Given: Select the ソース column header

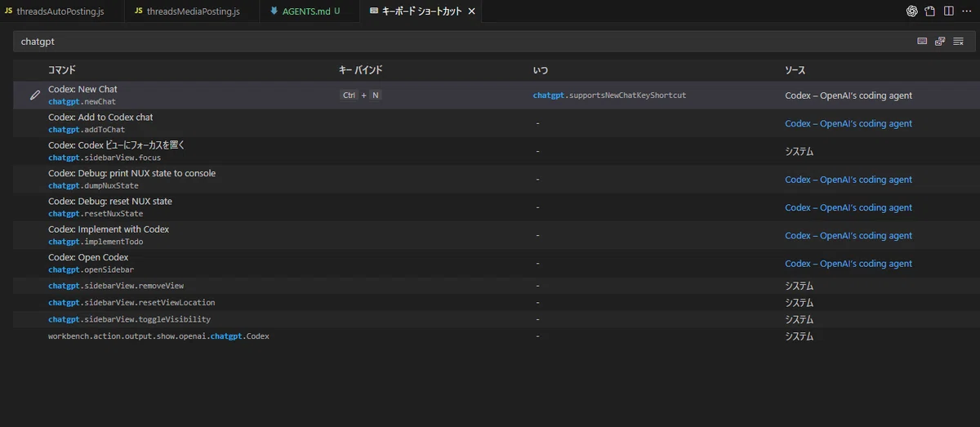Looking at the screenshot, I should pyautogui.click(x=795, y=70).
